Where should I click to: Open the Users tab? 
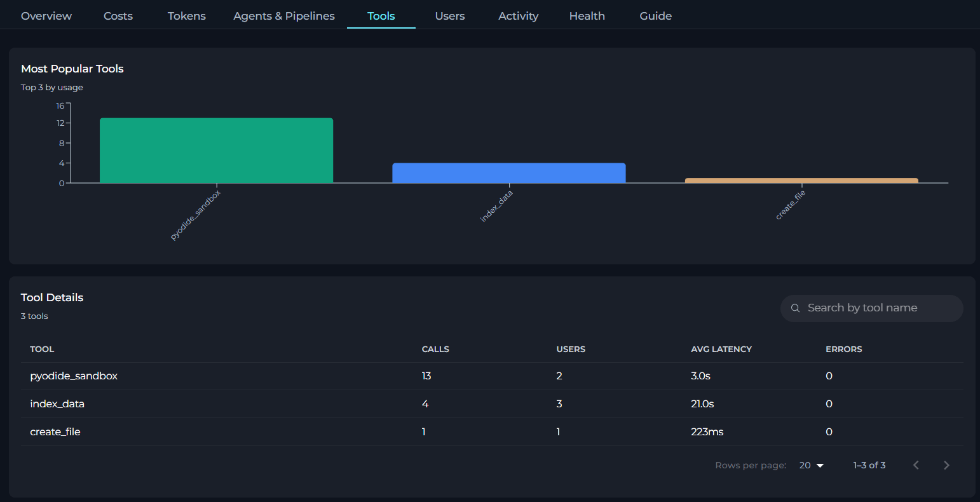450,16
